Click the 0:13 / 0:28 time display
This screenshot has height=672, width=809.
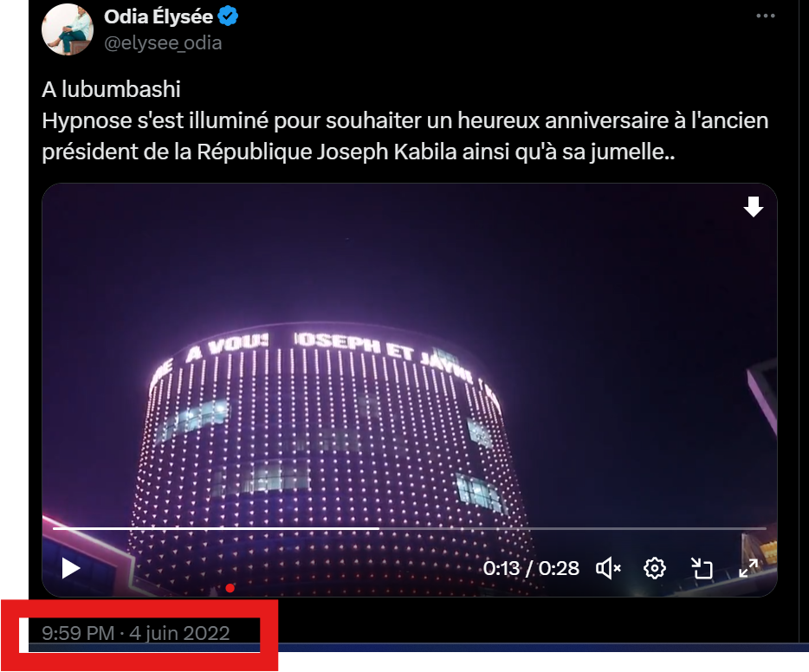point(531,568)
